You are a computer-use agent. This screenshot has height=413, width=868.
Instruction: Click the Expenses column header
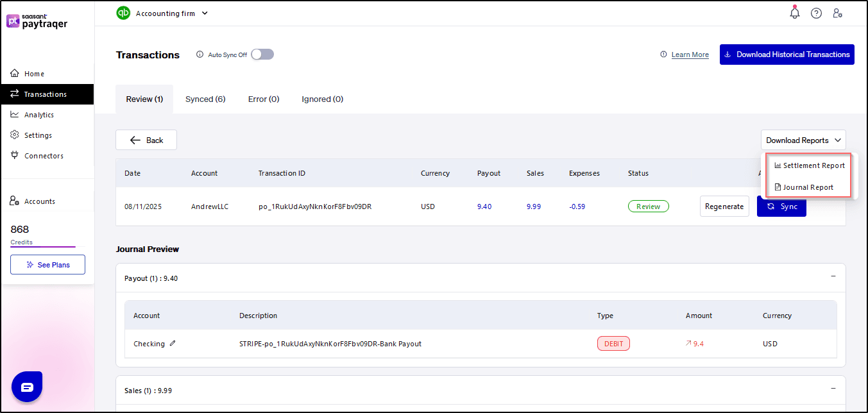pos(584,173)
